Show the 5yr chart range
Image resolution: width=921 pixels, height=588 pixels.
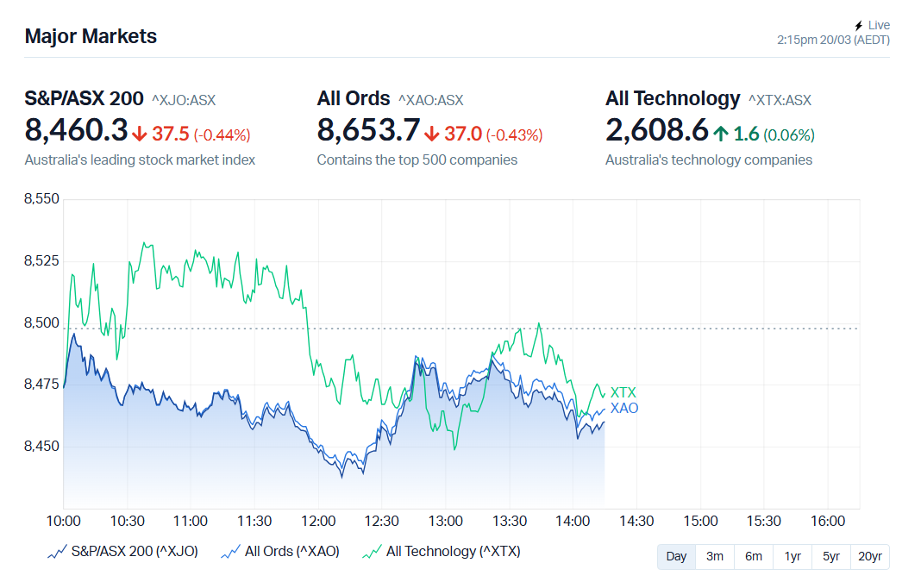[x=831, y=556]
